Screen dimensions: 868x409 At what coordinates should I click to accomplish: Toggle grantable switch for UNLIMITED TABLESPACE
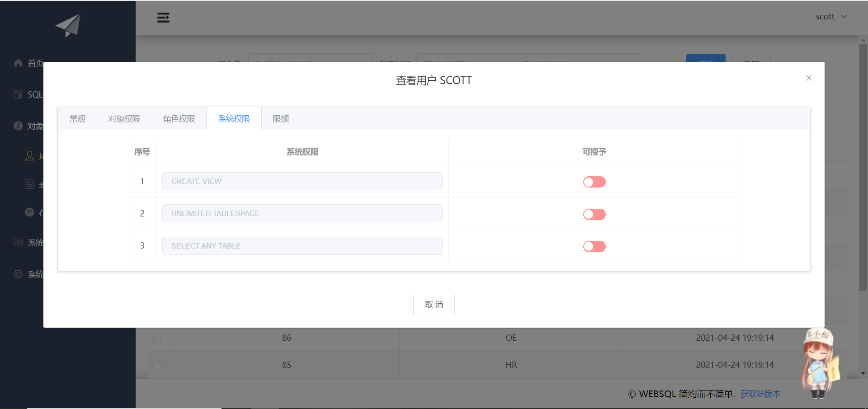[594, 214]
